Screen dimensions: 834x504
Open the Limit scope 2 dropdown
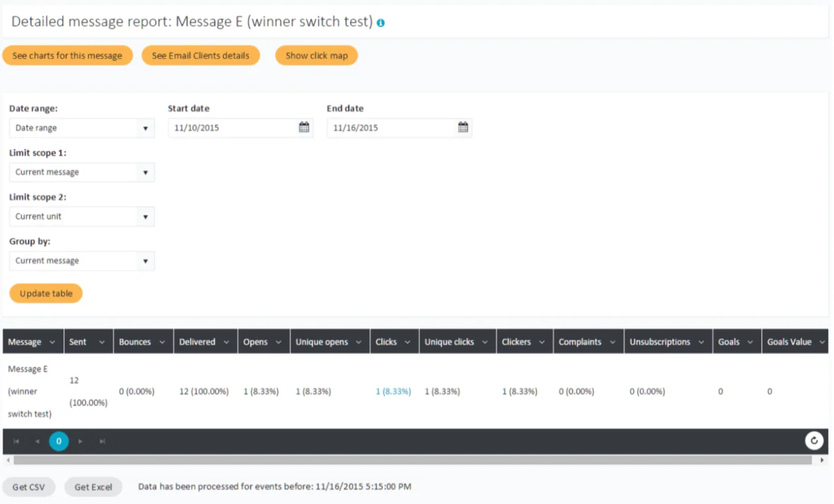pyautogui.click(x=82, y=217)
